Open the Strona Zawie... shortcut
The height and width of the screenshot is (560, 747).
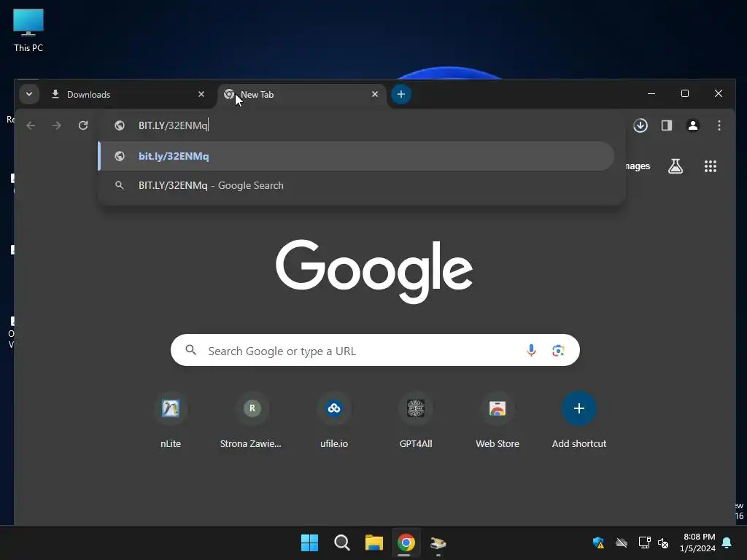(251, 421)
